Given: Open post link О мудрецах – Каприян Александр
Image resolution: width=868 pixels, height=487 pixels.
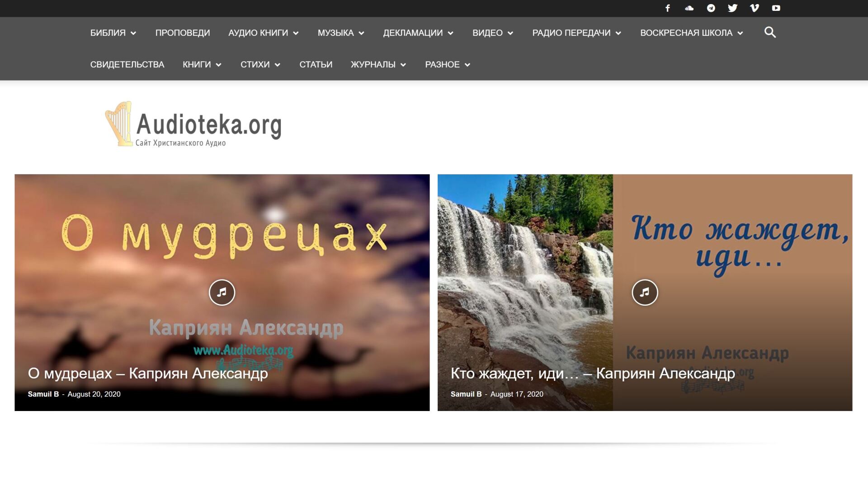Looking at the screenshot, I should [x=148, y=374].
